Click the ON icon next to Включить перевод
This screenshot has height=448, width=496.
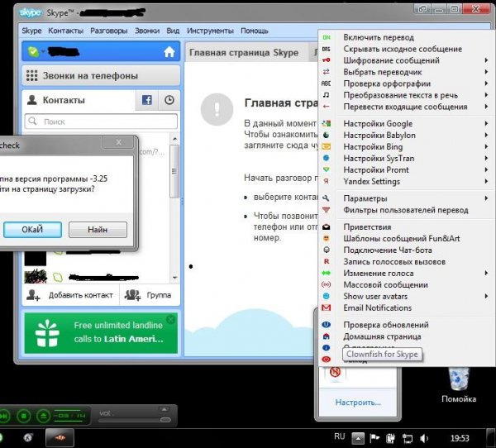(x=327, y=37)
